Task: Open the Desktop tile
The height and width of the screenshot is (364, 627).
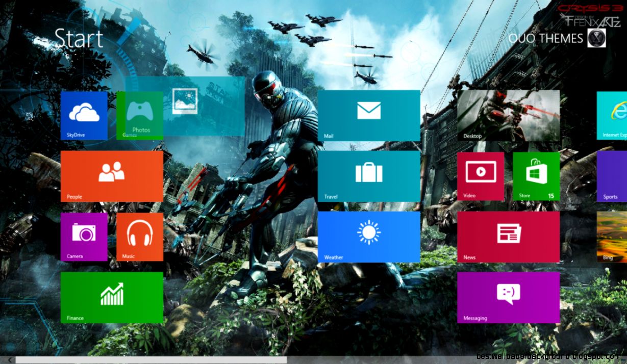Action: click(x=508, y=116)
